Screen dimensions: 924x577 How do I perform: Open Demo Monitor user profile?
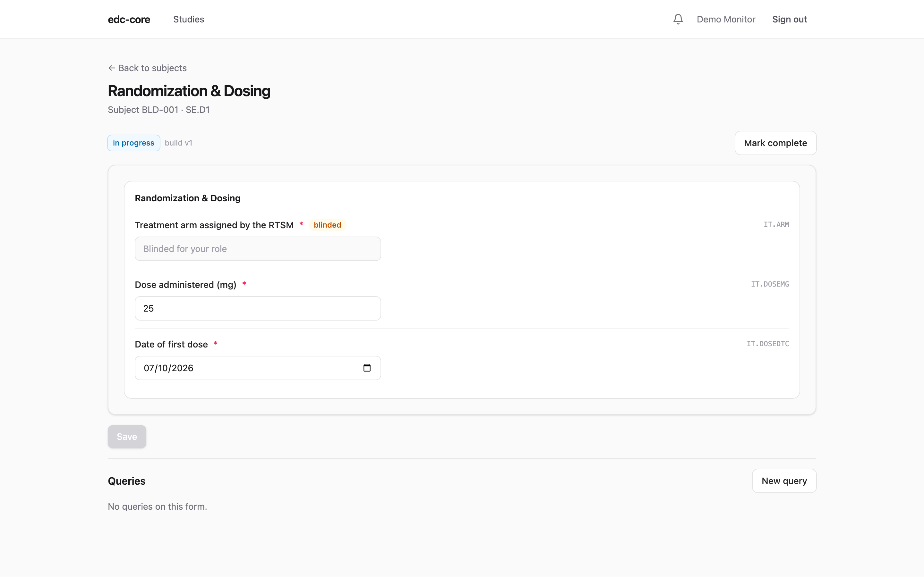click(726, 19)
